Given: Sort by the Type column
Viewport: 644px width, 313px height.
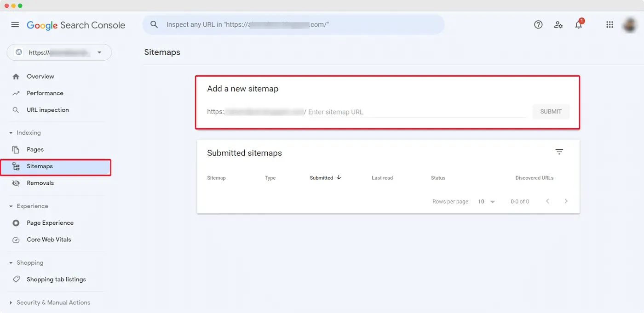Looking at the screenshot, I should click(x=270, y=178).
